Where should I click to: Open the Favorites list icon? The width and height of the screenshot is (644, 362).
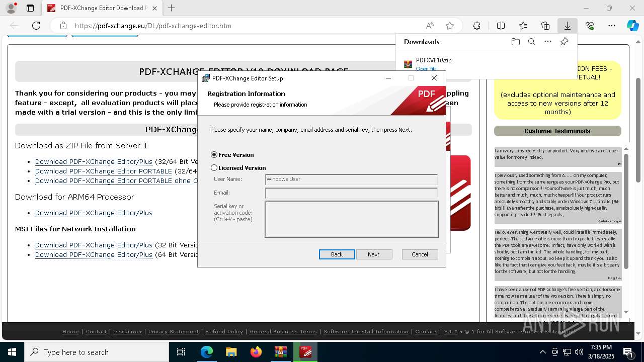[x=523, y=26]
